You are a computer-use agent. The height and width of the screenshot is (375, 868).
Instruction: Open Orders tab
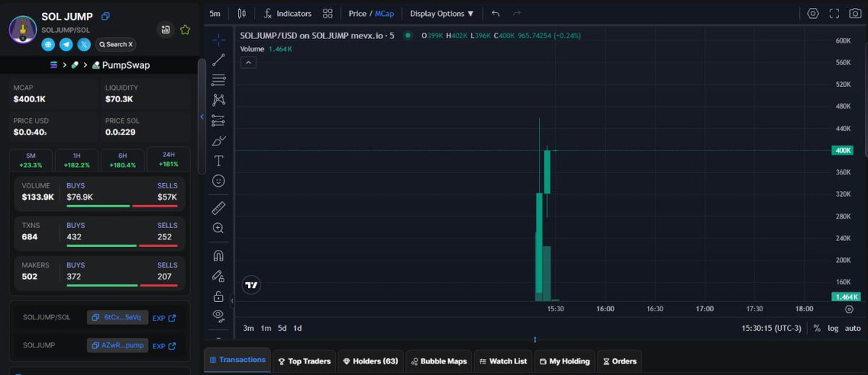618,361
